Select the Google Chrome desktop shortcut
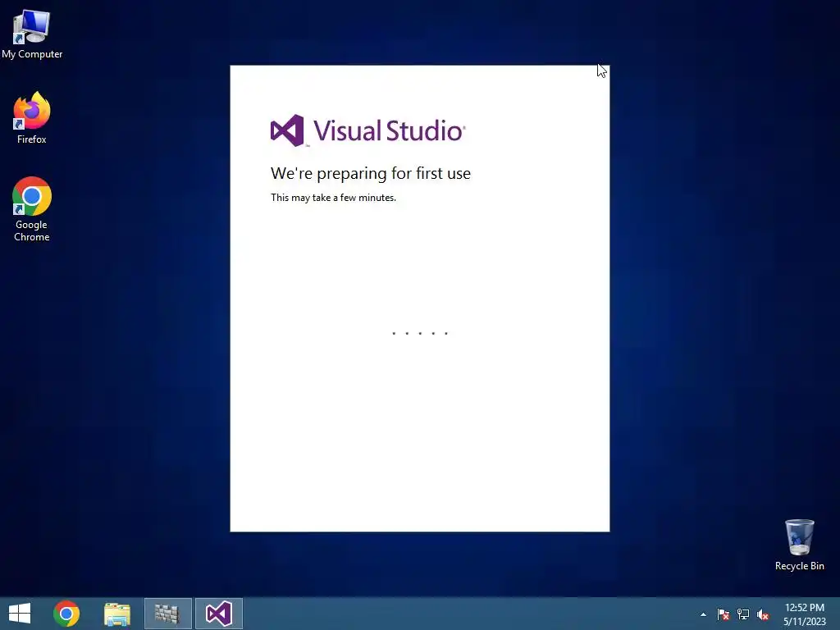The image size is (840, 630). [32, 209]
